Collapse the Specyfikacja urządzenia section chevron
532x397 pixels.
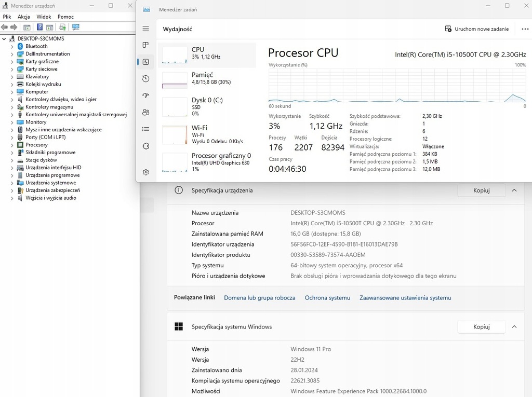pos(514,190)
